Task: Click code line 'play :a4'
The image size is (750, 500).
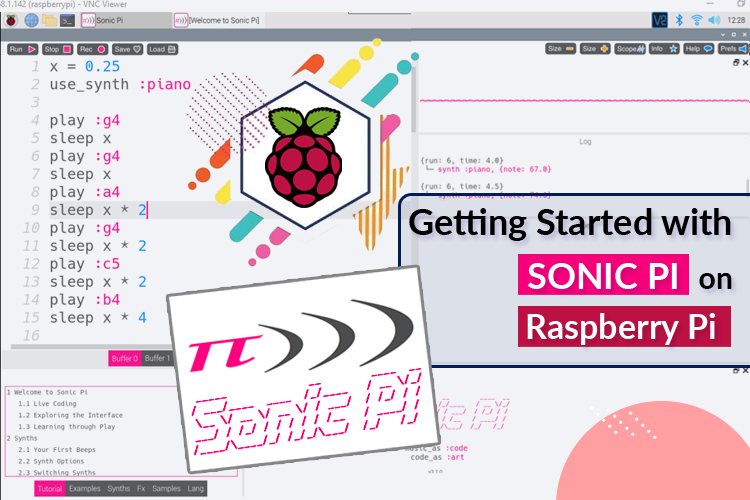Action: tap(85, 192)
